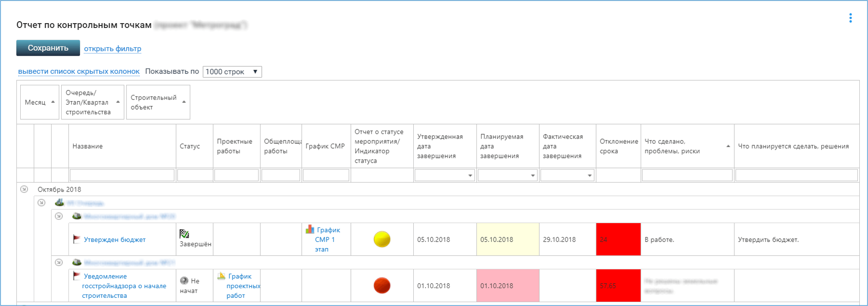Collapse the Октябрь 2018 group

pos(24,189)
